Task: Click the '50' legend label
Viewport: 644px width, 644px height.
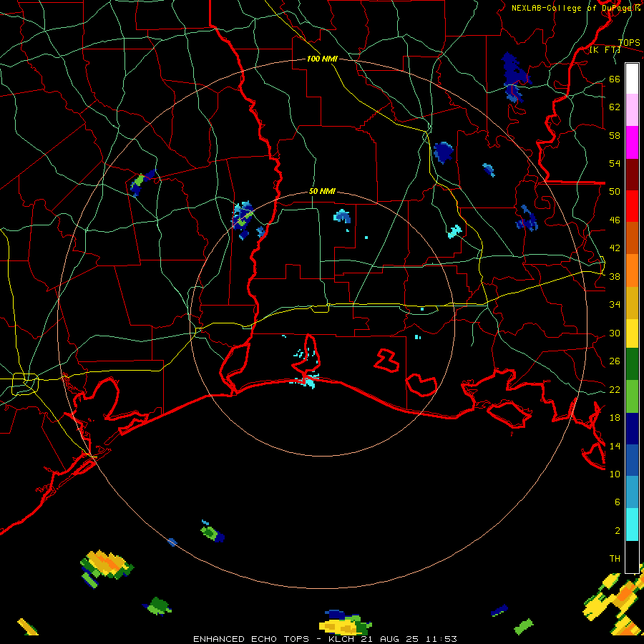Action: coord(615,192)
